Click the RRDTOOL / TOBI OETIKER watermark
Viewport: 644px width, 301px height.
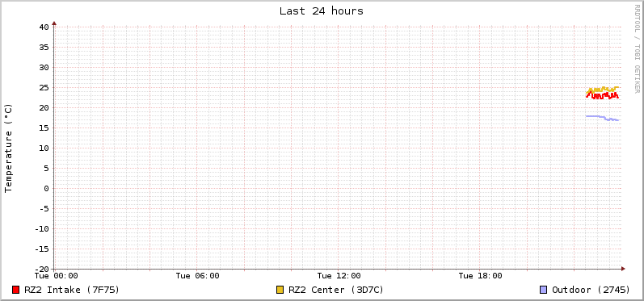click(x=637, y=48)
